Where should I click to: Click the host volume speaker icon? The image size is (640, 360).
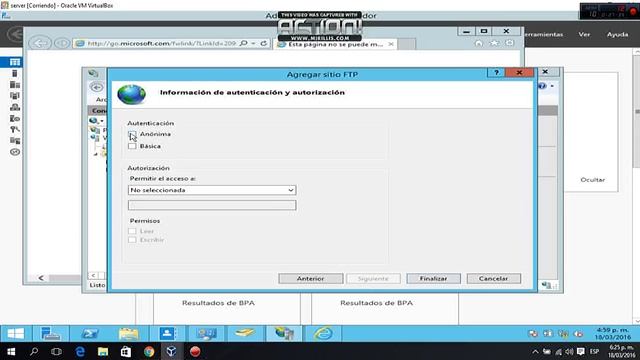[569, 351]
